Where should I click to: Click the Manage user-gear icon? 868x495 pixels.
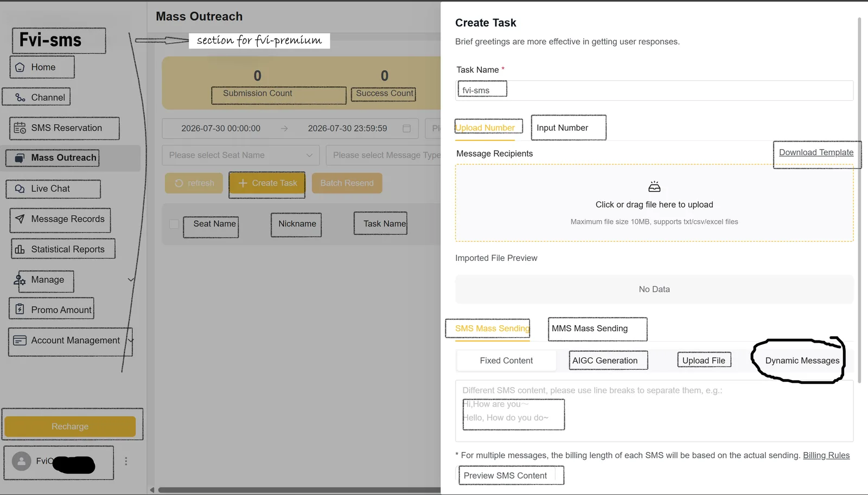(x=20, y=280)
